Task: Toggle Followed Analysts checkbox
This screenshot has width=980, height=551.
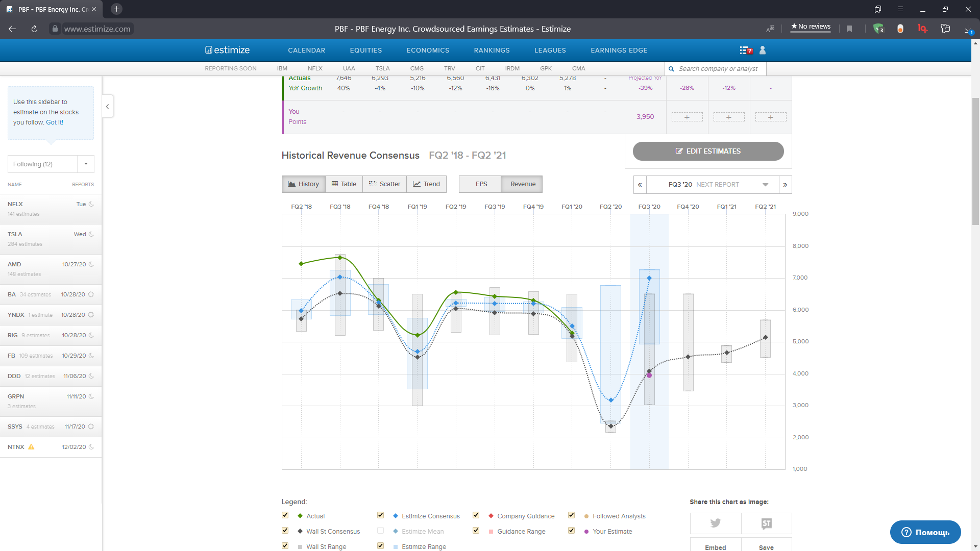Action: 571,515
